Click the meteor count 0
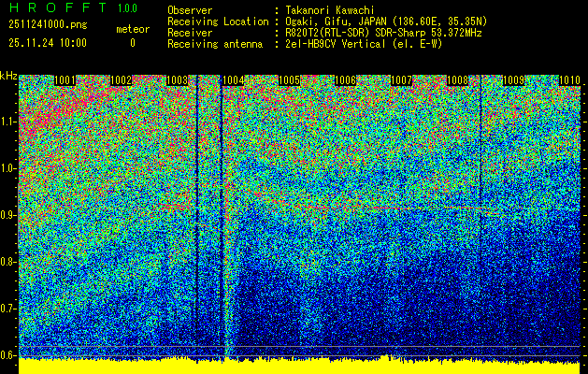Image resolution: width=588 pixels, height=374 pixels. (x=133, y=43)
